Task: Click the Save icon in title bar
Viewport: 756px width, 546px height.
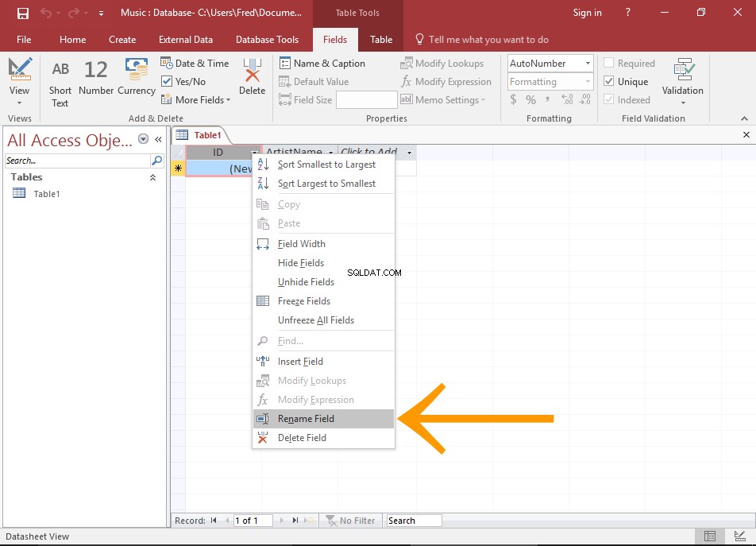Action: pos(23,13)
